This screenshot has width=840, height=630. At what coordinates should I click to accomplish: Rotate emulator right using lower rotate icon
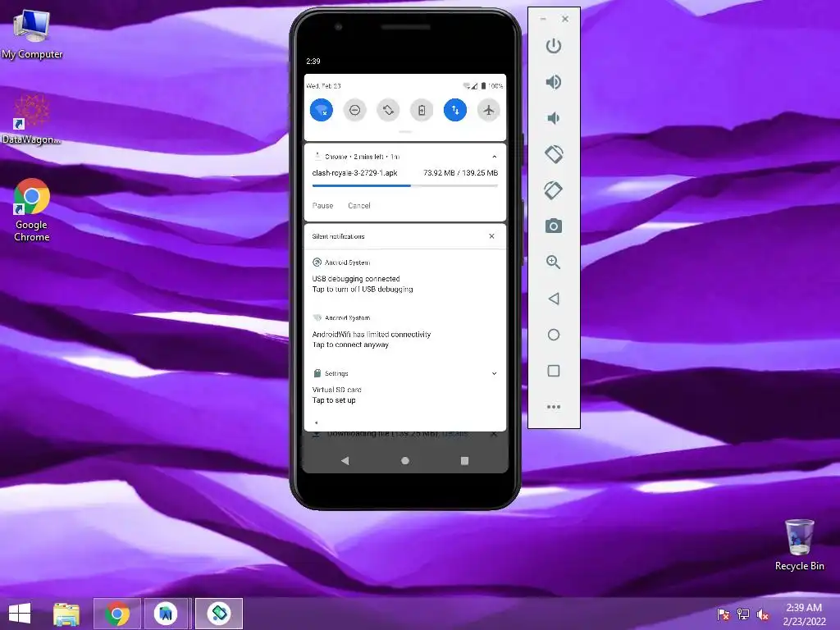(x=554, y=190)
